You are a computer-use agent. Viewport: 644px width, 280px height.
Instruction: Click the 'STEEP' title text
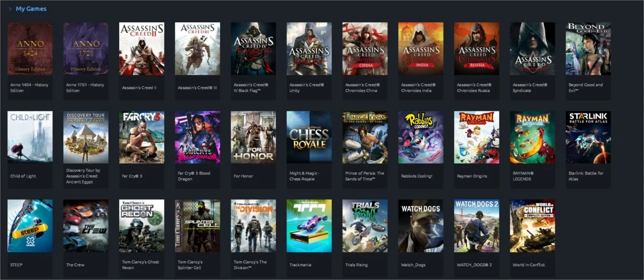coord(17,265)
